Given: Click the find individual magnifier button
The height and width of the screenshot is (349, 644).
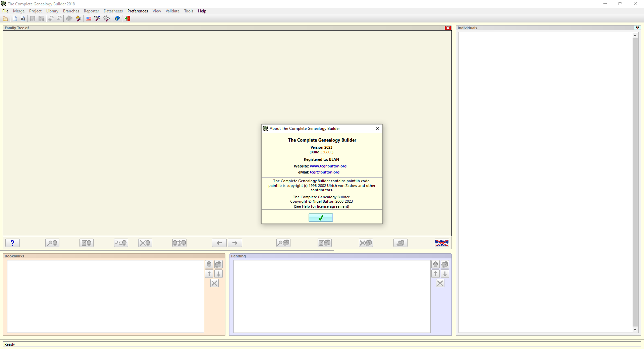Looking at the screenshot, I should pyautogui.click(x=52, y=243).
